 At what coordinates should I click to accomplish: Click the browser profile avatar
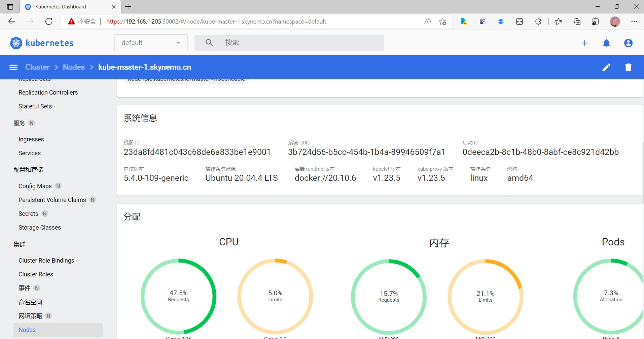(x=615, y=22)
